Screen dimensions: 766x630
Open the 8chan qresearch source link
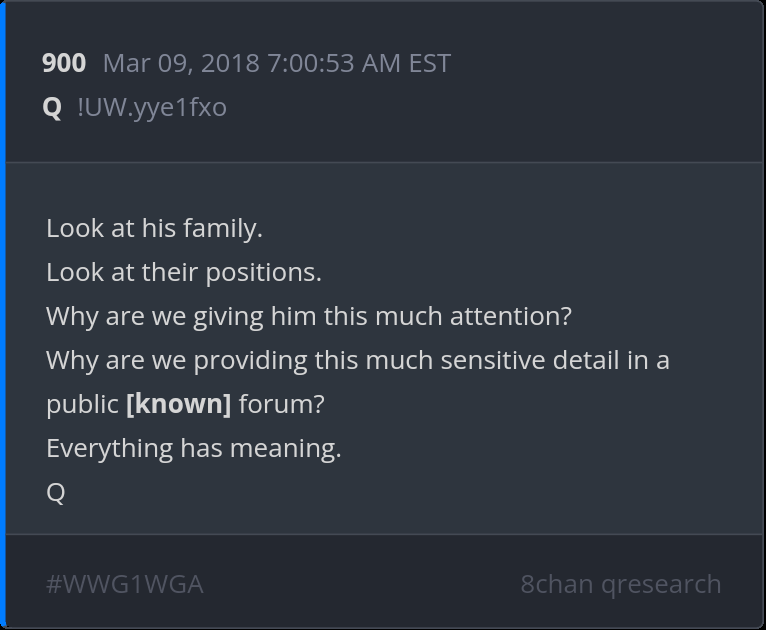pyautogui.click(x=620, y=584)
